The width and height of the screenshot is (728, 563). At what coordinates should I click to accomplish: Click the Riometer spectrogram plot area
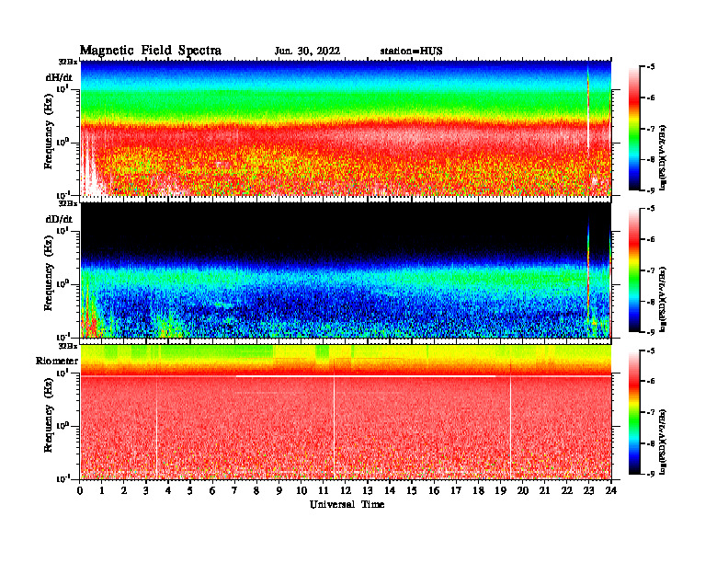coord(346,412)
